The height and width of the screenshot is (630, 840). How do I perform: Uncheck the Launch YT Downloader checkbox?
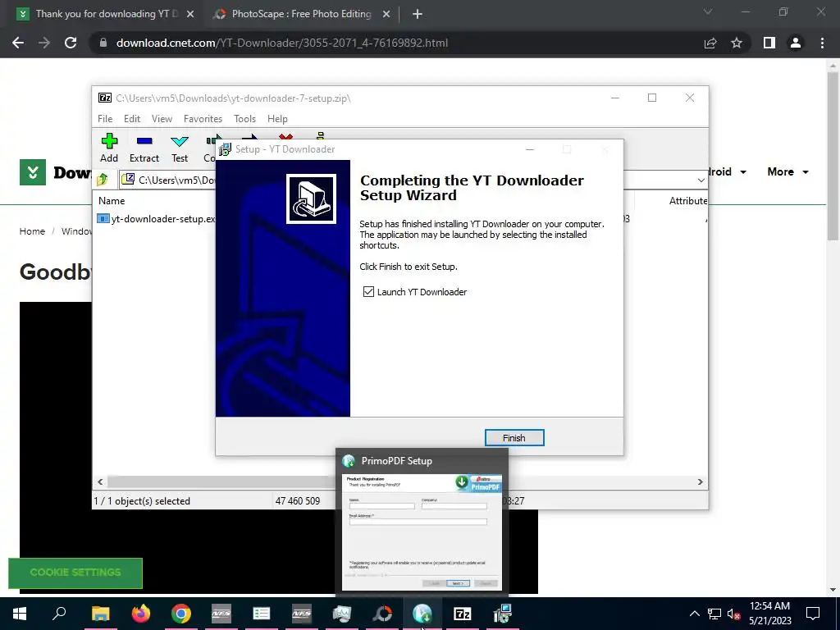368,291
